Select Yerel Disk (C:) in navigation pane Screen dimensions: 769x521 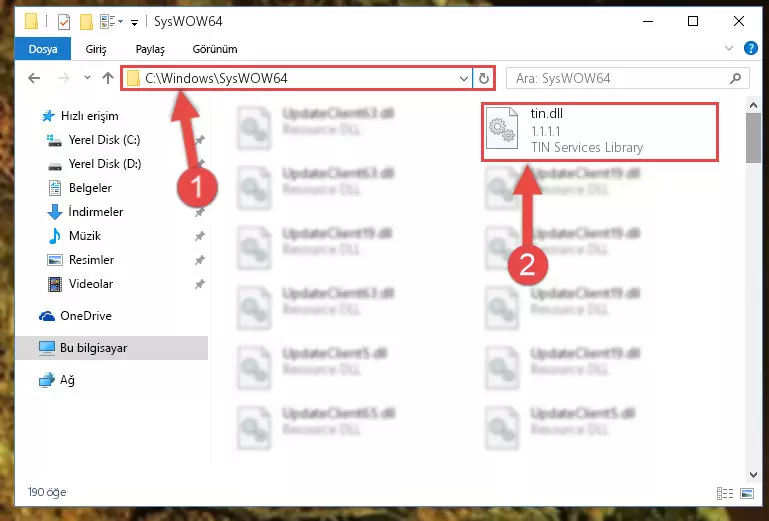click(104, 140)
